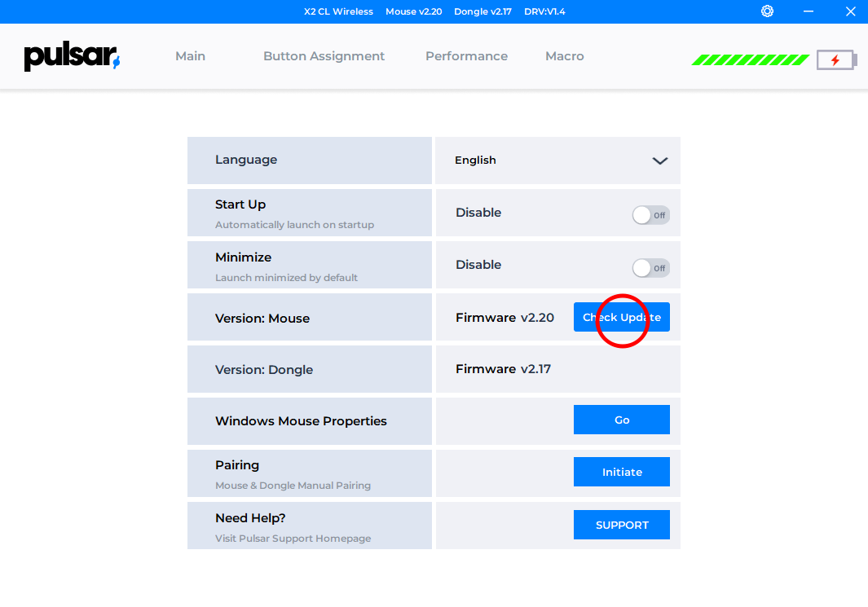Open the Button Assignment tab
Screen dimensions: 868x607
tap(324, 56)
